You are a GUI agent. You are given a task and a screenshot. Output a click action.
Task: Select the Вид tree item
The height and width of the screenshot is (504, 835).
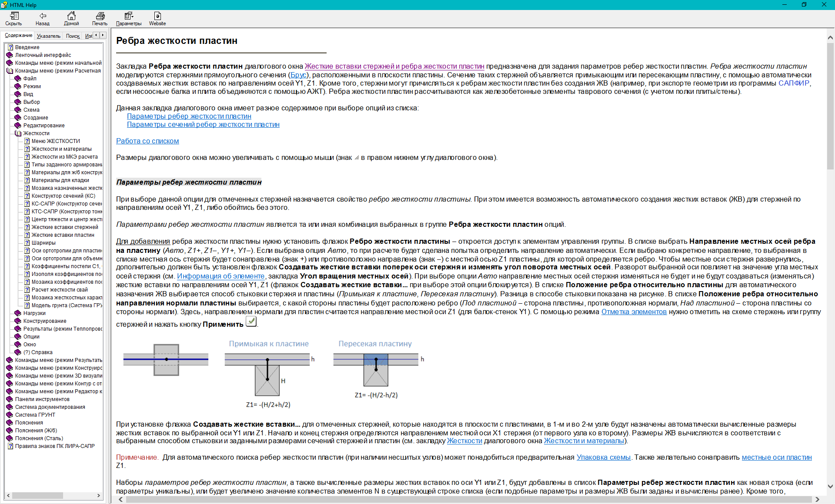[28, 94]
